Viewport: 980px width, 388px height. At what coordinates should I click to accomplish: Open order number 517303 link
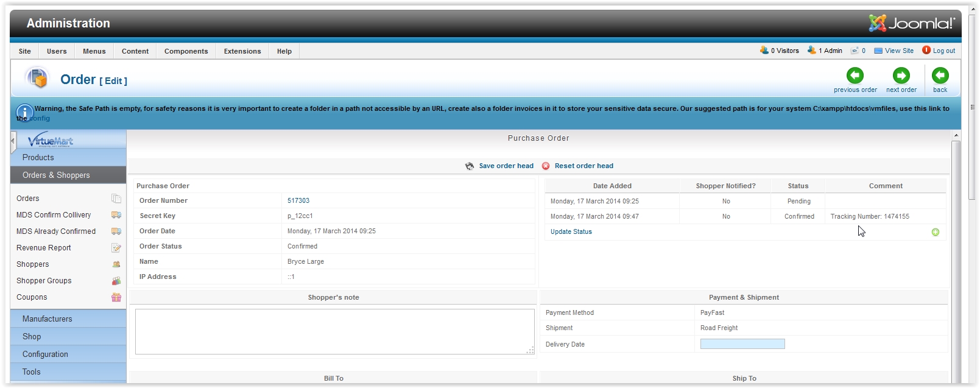[298, 200]
